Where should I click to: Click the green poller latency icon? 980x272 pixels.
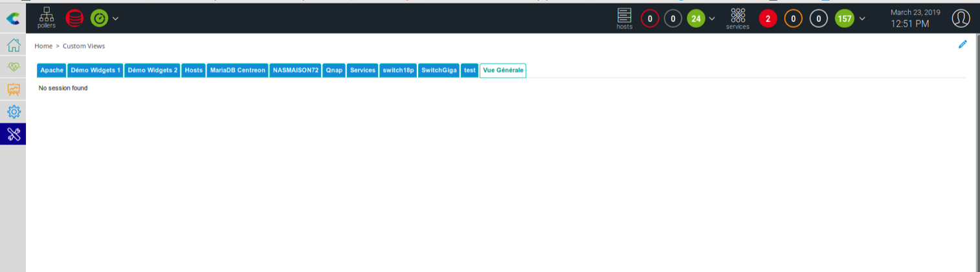pos(99,18)
